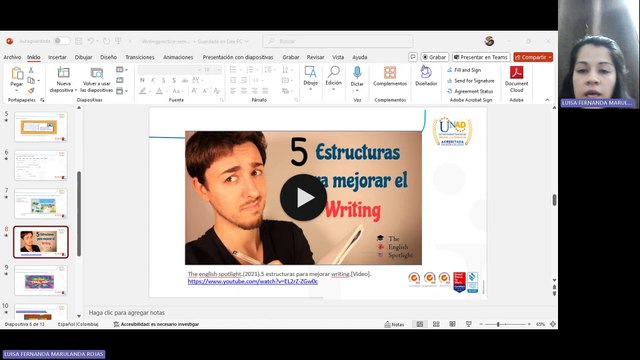
Task: Open the Nueva diapositiva dropdown arrow
Action: tap(76, 90)
